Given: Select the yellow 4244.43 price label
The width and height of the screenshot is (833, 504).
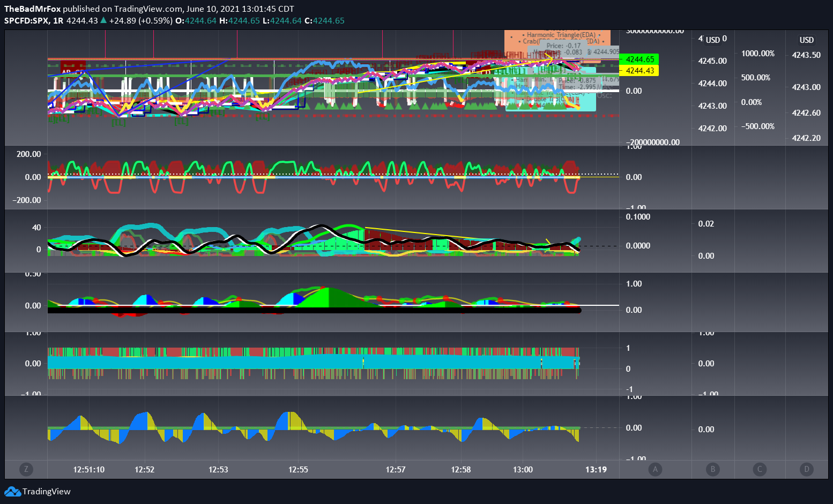Looking at the screenshot, I should click(639, 71).
